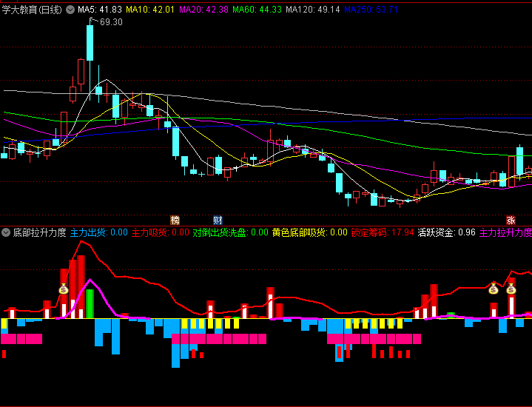Click the 主力拉升力度 magenta label
532x407 pixels.
coord(505,232)
